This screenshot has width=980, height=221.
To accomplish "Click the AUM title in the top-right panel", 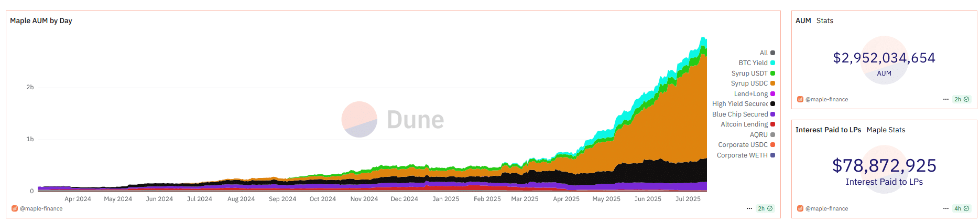I will [x=803, y=20].
